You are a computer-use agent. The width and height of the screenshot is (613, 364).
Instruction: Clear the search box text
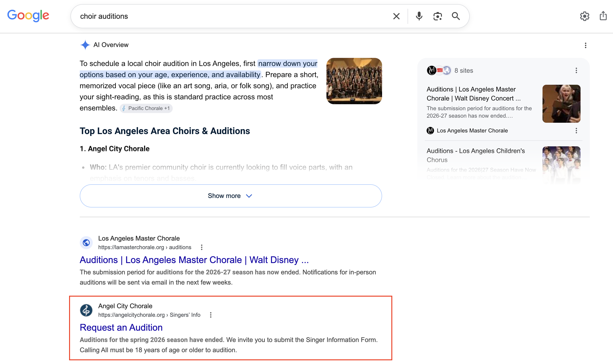396,16
